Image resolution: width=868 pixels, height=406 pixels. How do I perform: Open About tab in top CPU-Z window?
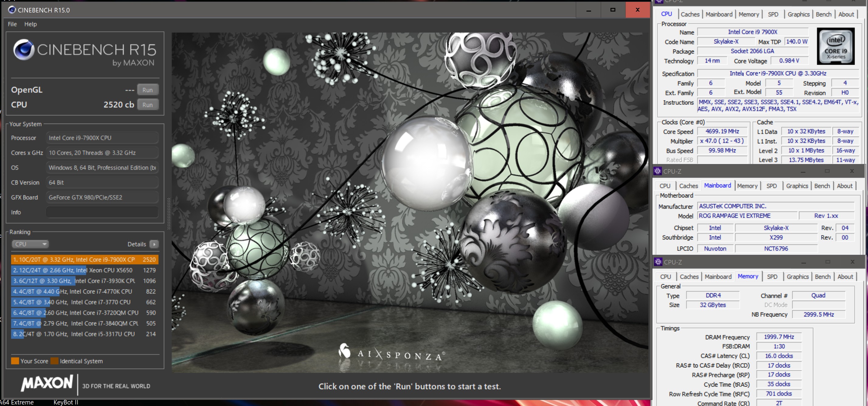pyautogui.click(x=846, y=14)
